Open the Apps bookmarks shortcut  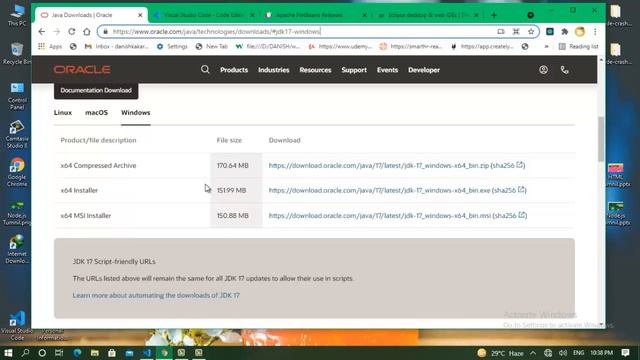pos(50,47)
